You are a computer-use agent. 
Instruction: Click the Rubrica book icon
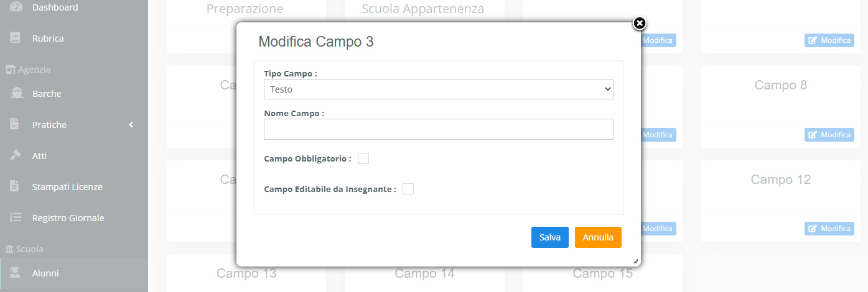[x=16, y=38]
